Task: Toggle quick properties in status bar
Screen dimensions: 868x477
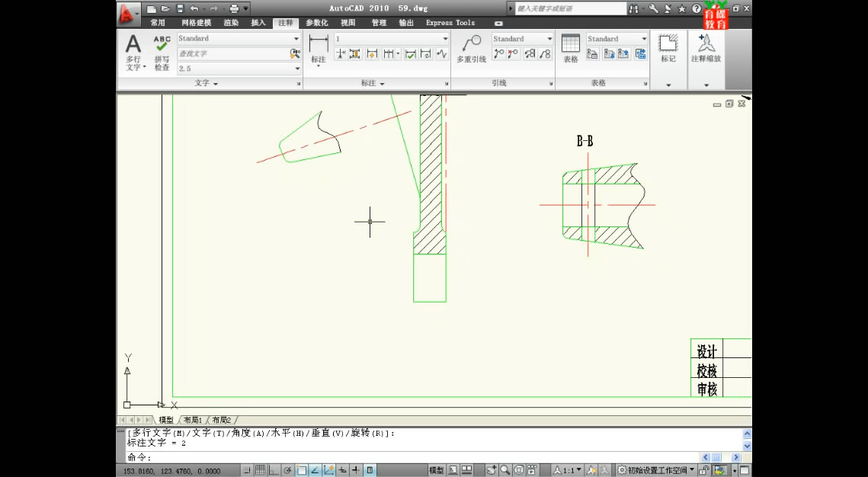Action: point(370,470)
